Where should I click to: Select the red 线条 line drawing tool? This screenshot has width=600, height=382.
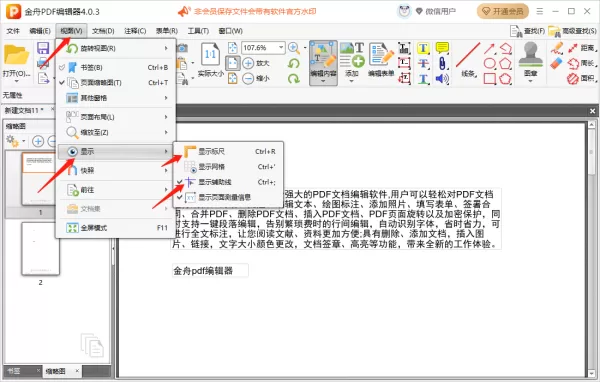[468, 56]
